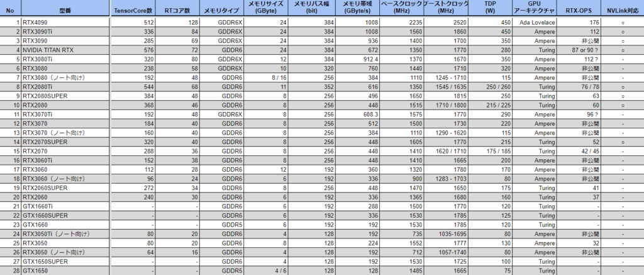Click the RTX3070Ti model name cell

point(65,115)
